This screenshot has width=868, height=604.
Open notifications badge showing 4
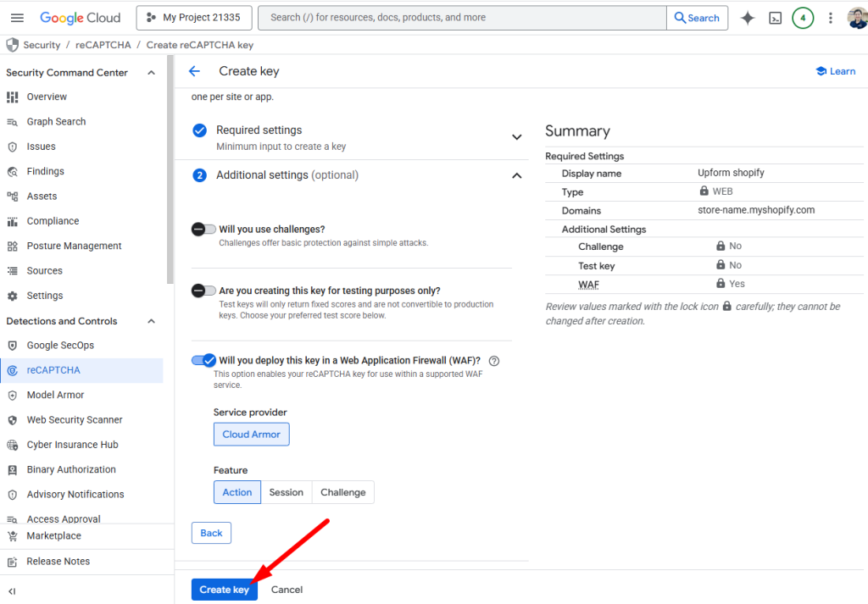pos(802,18)
